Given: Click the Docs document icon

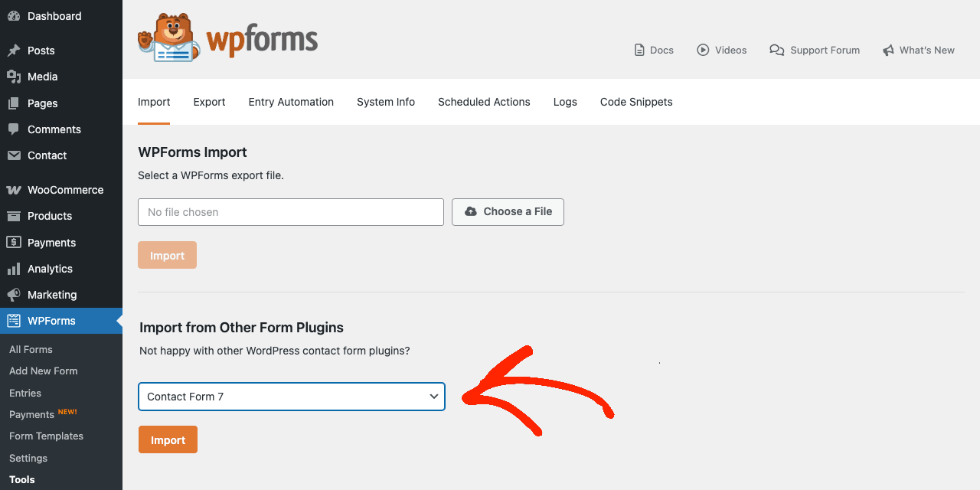Looking at the screenshot, I should [639, 50].
